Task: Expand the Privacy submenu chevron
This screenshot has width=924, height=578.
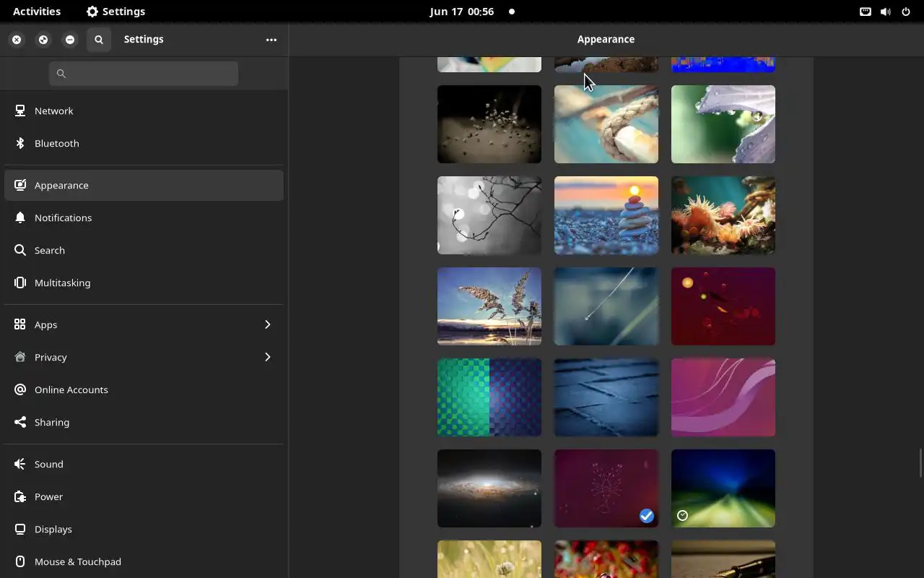Action: [x=267, y=357]
